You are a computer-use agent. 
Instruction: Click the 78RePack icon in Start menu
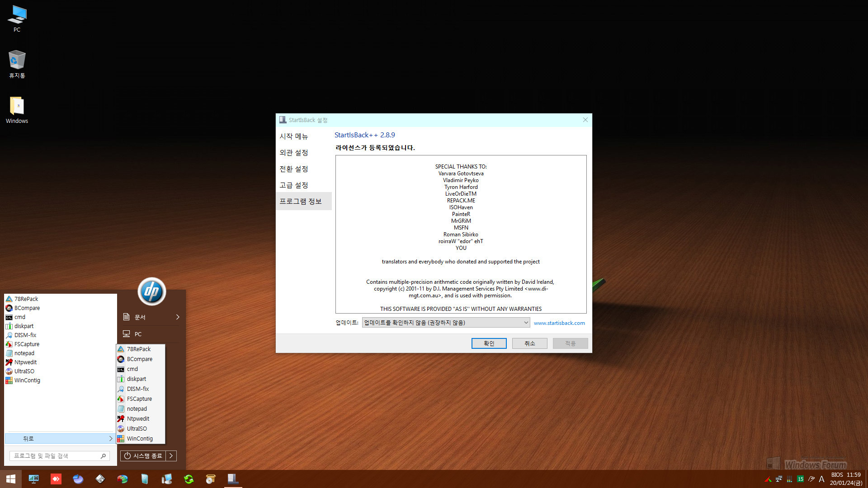pyautogui.click(x=26, y=299)
